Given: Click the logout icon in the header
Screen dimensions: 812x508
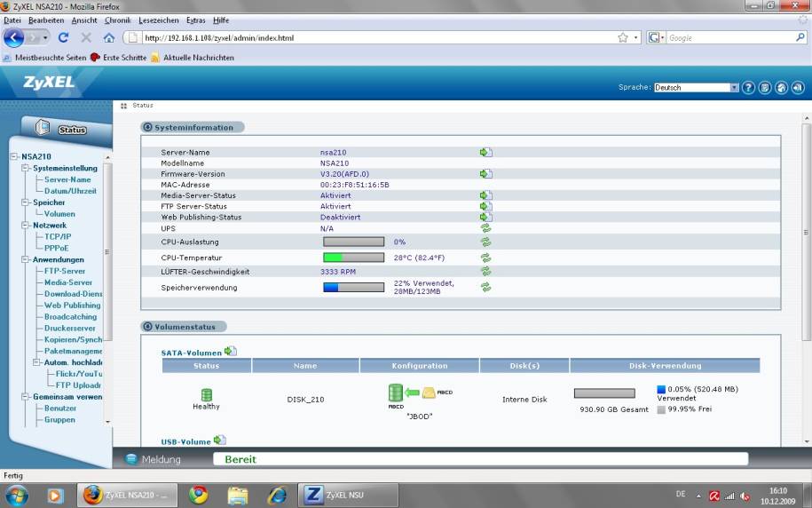Looking at the screenshot, I should click(x=798, y=88).
